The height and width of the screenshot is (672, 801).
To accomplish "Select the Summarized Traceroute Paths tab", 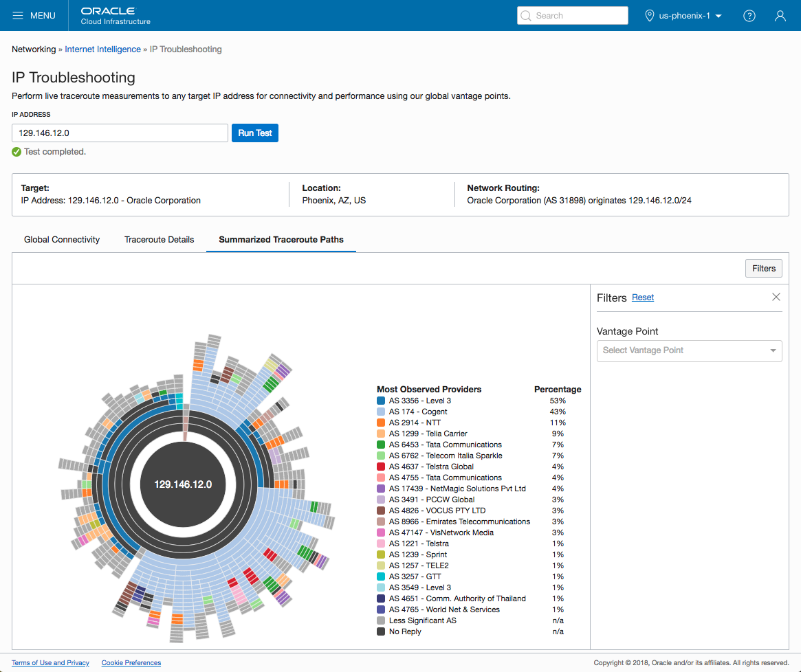I will 281,240.
